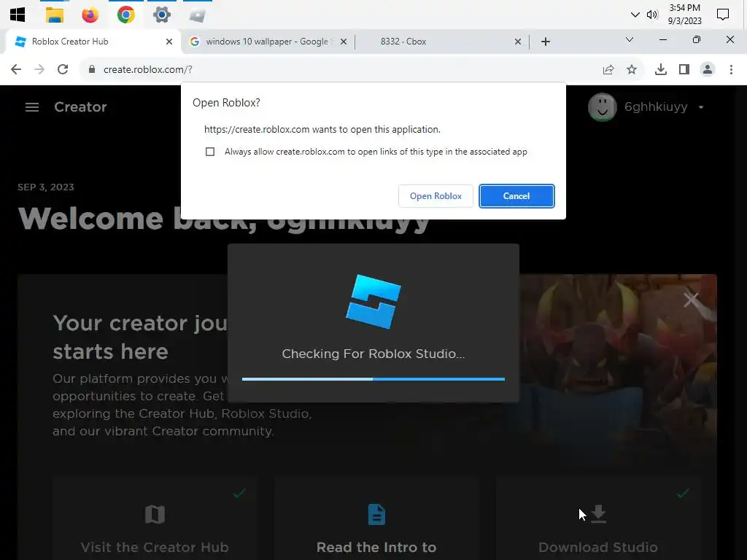This screenshot has width=747, height=560.
Task: Reload the current page
Action: coord(63,69)
